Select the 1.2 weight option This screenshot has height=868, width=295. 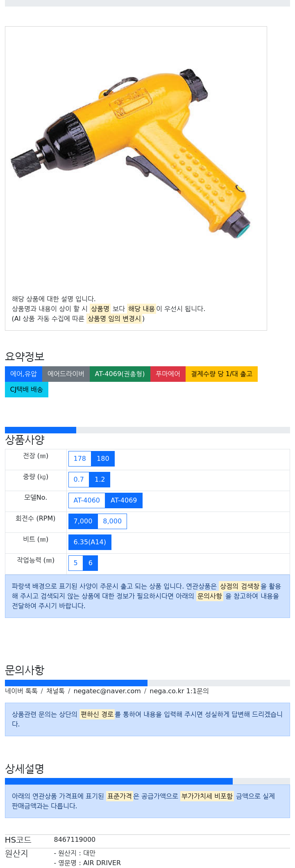100,480
